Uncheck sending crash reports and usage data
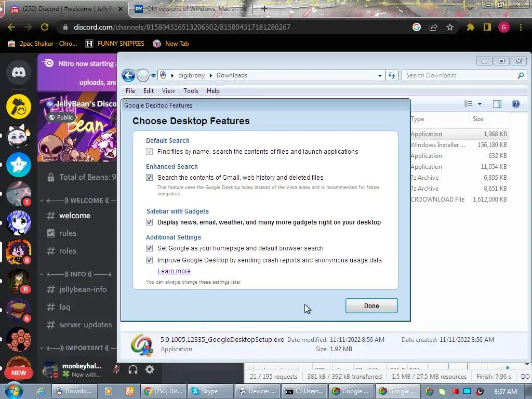 coord(149,260)
